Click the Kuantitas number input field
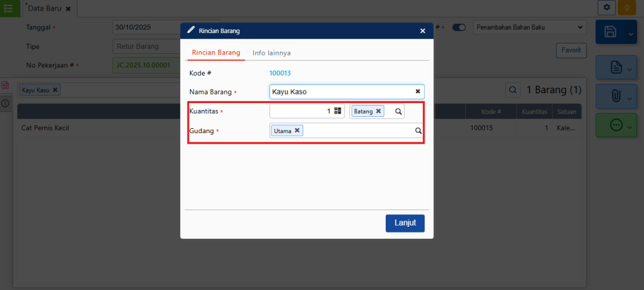The width and height of the screenshot is (644, 290). (300, 111)
